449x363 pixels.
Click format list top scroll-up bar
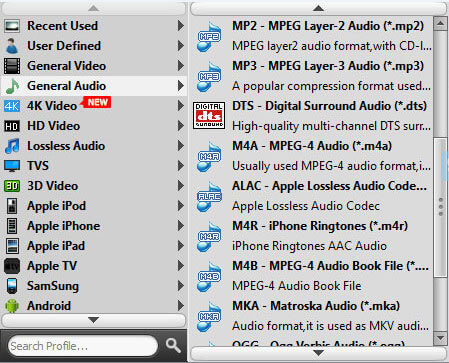pos(319,8)
